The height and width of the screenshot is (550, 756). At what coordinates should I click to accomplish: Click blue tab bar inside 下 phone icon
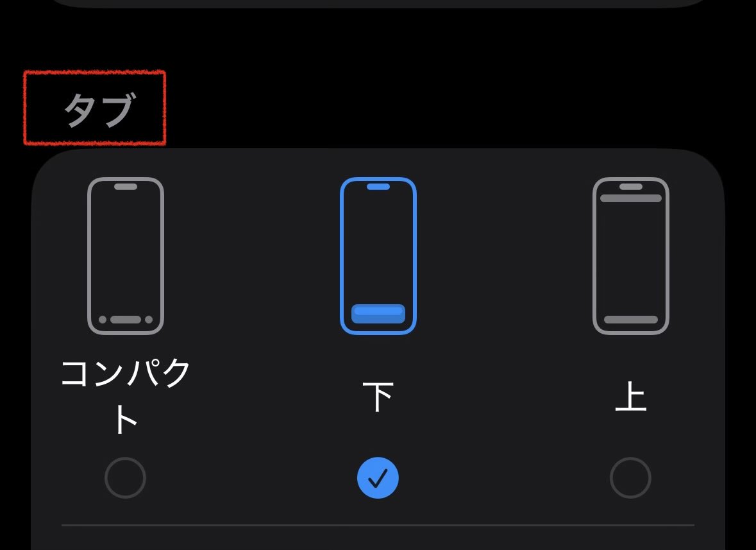(x=378, y=314)
